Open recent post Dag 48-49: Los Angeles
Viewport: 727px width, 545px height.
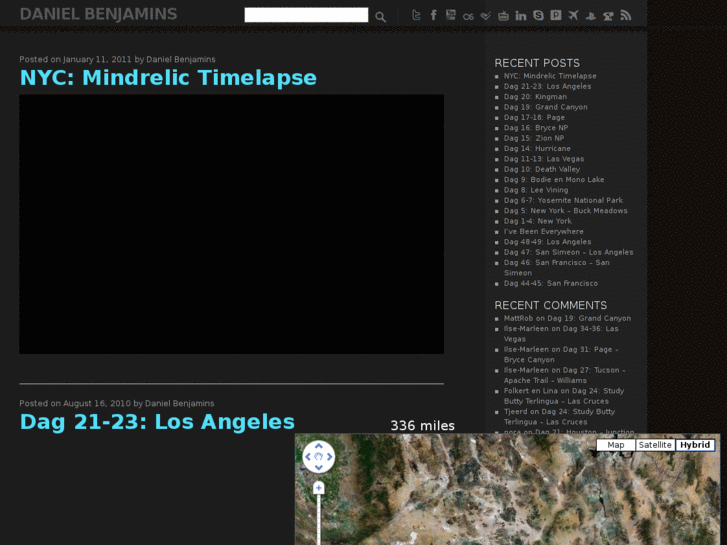click(547, 242)
